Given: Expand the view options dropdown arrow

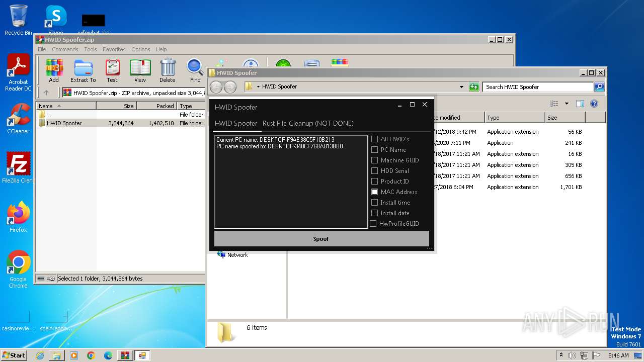Looking at the screenshot, I should (567, 104).
